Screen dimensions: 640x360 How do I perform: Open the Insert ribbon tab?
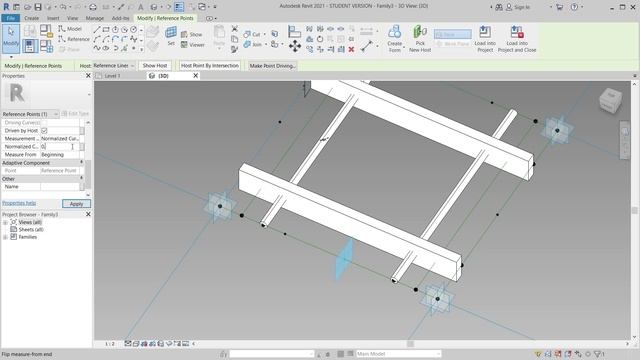53,18
